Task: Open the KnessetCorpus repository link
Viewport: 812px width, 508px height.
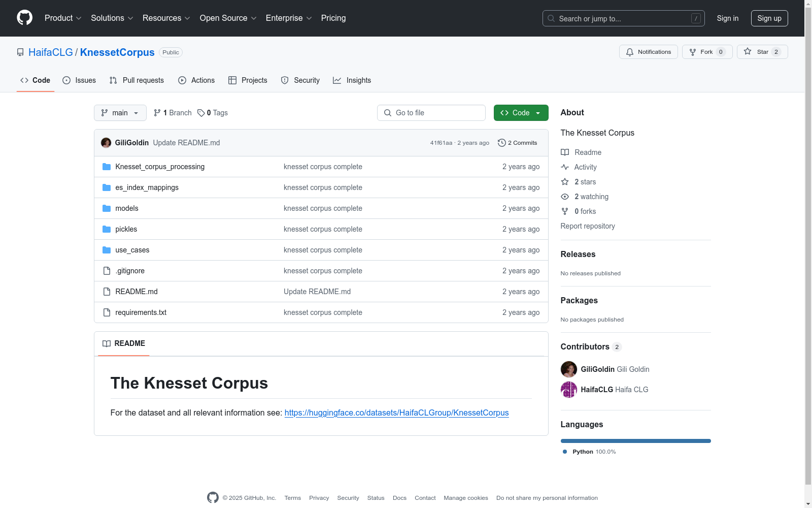Action: click(x=117, y=52)
